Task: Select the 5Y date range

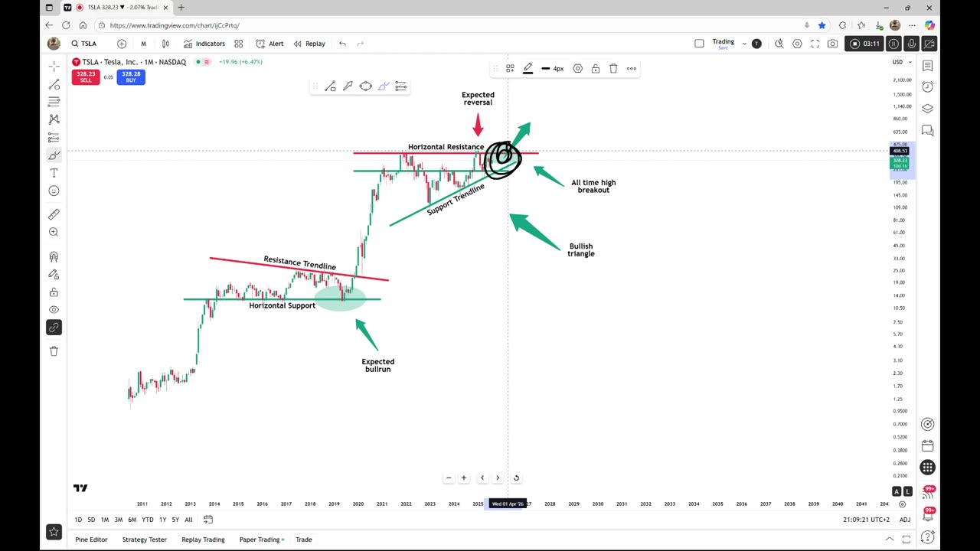Action: pyautogui.click(x=175, y=520)
